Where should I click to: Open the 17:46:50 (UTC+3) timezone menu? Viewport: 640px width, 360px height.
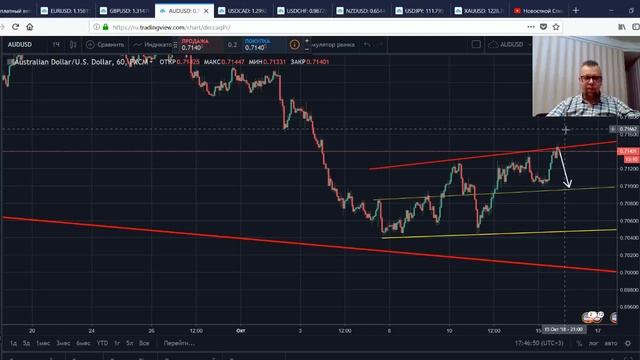tap(539, 343)
